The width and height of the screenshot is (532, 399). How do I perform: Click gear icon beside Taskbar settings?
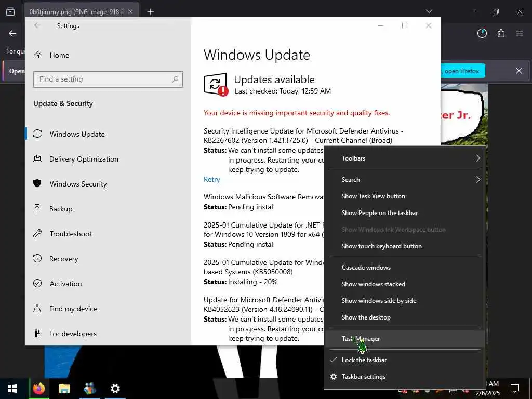click(334, 377)
